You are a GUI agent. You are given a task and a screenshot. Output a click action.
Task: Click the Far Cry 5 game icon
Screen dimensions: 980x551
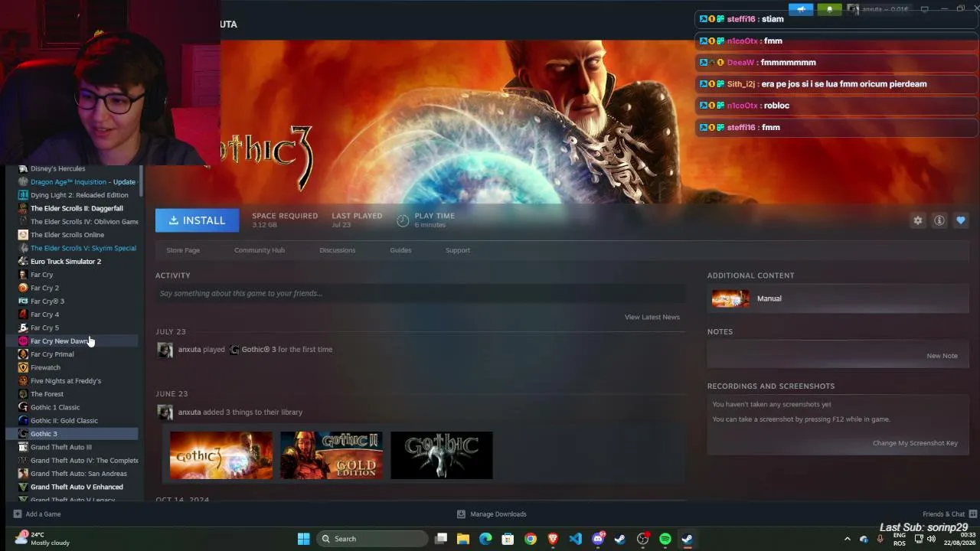click(23, 328)
